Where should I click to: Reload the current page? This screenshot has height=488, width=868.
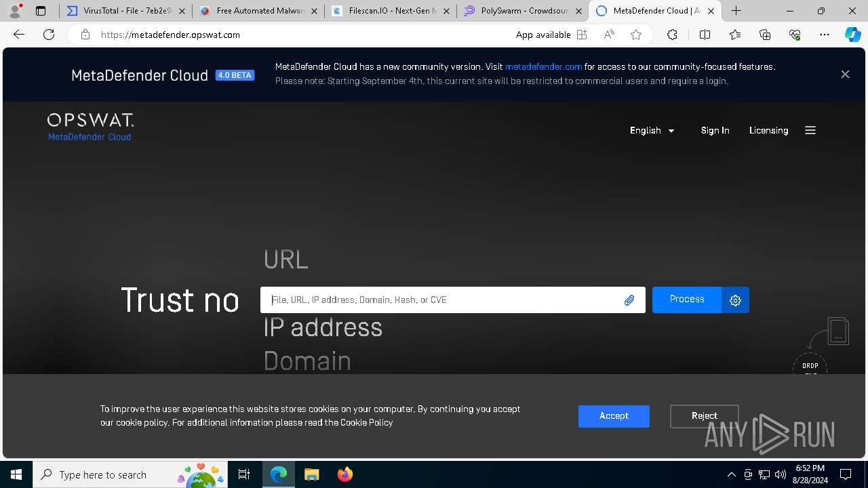(x=49, y=35)
